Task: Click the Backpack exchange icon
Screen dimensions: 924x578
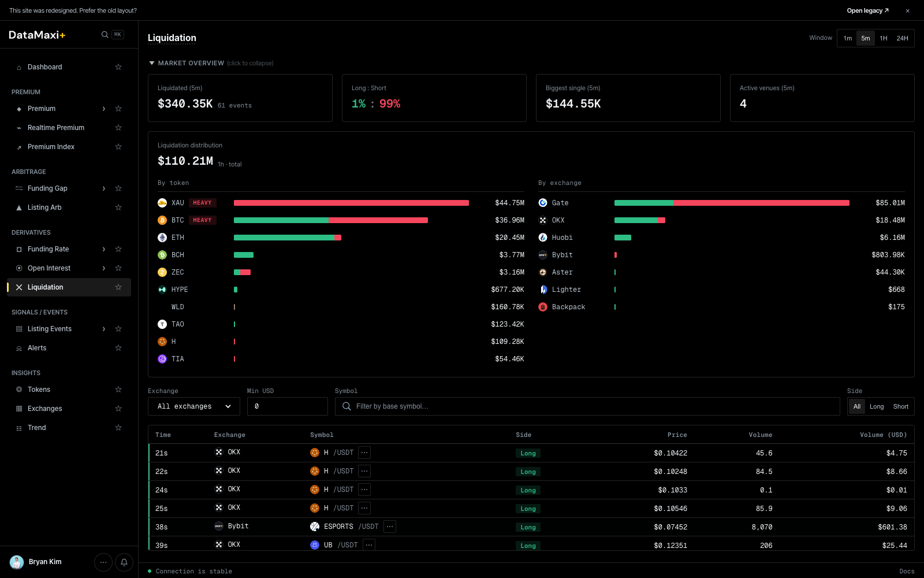Action: [543, 307]
